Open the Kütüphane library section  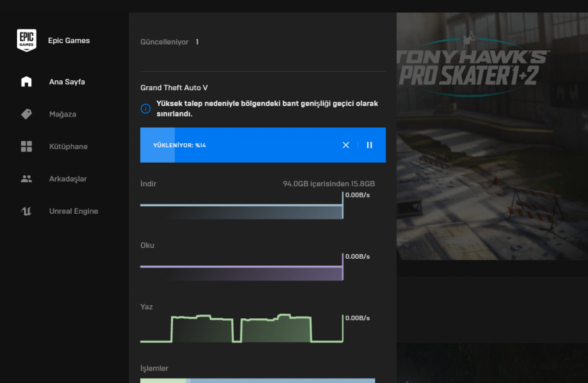coord(68,146)
